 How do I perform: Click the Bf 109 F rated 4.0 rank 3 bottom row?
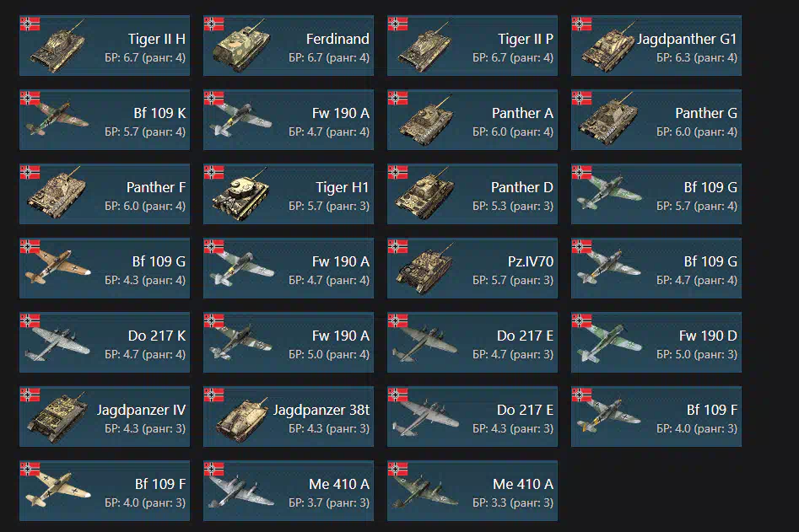[x=105, y=492]
